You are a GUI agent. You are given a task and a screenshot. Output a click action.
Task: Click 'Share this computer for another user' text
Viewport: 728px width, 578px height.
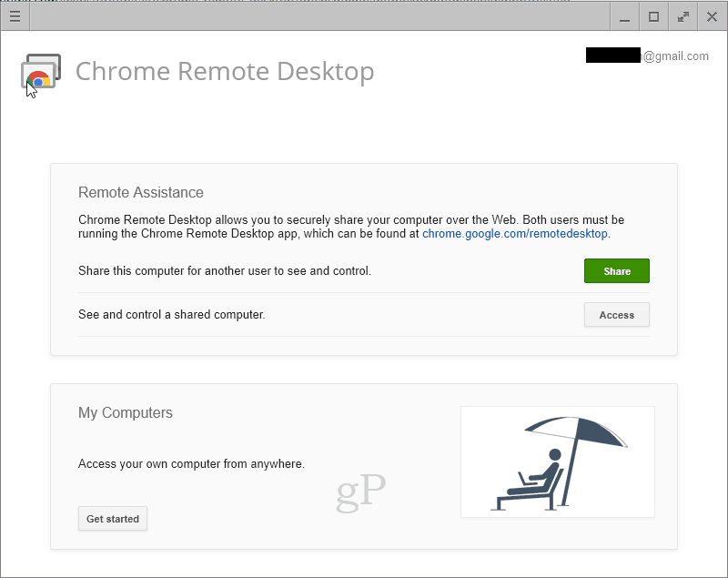pyautogui.click(x=225, y=270)
